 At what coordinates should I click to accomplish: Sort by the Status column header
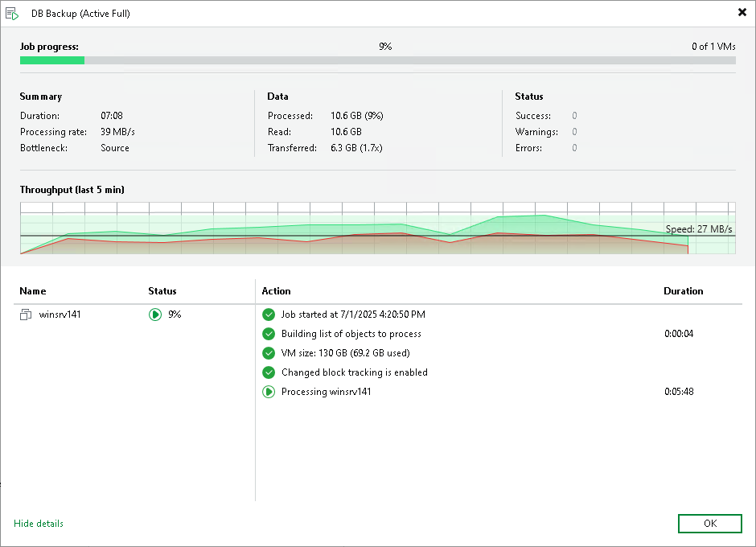point(162,291)
